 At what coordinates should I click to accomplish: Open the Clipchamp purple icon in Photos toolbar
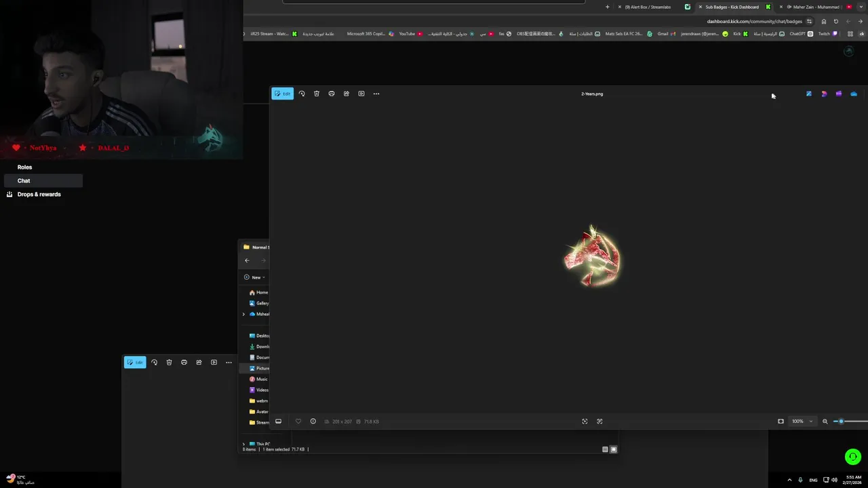click(x=839, y=94)
